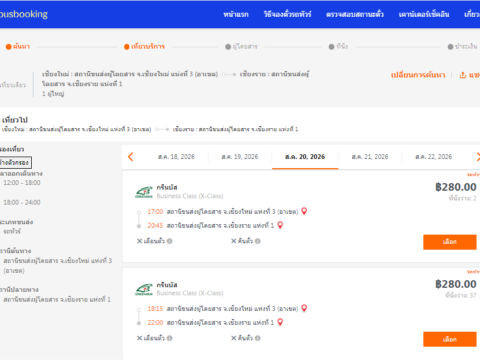Click info icon next to คืนตั๋ว on 17:00 trip
Screen dimensions: 480x360
click(x=258, y=241)
